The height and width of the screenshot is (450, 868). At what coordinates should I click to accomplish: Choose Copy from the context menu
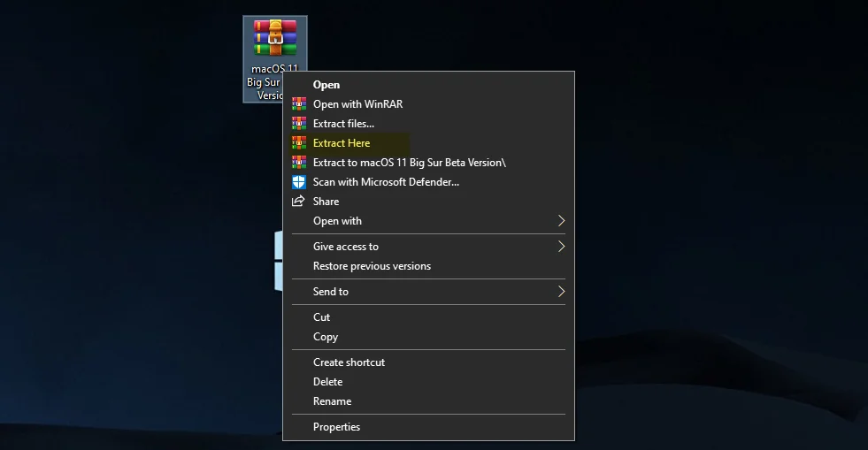tap(428, 337)
